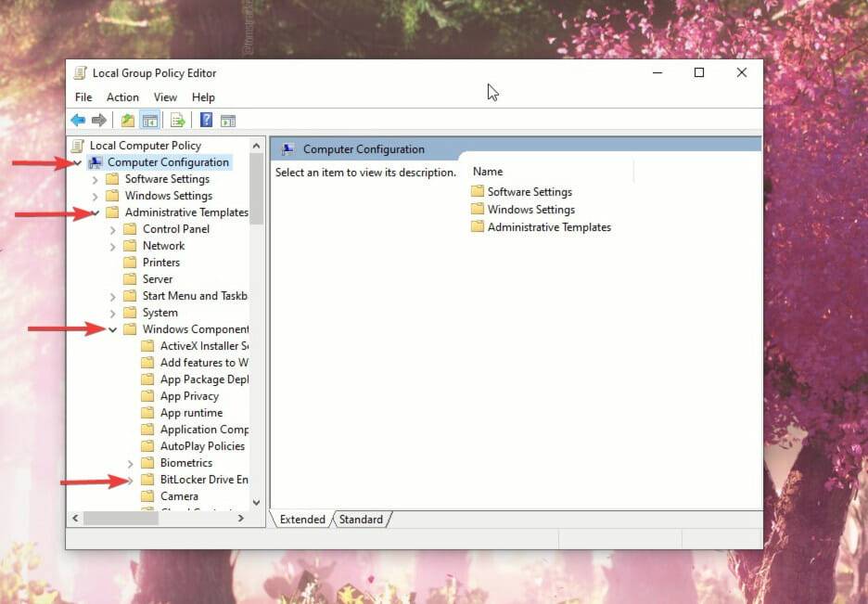Viewport: 868px width, 604px height.
Task: Click the Back navigation arrow in the toolbar
Action: 78,119
